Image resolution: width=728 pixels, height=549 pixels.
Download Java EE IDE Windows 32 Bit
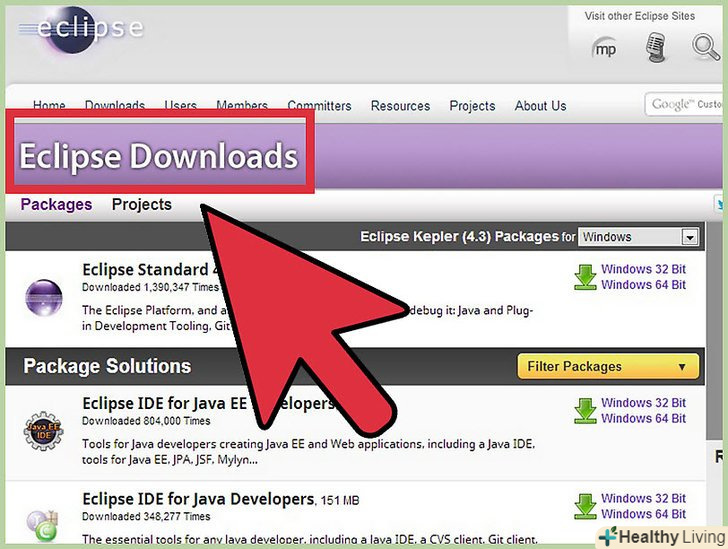pyautogui.click(x=643, y=403)
